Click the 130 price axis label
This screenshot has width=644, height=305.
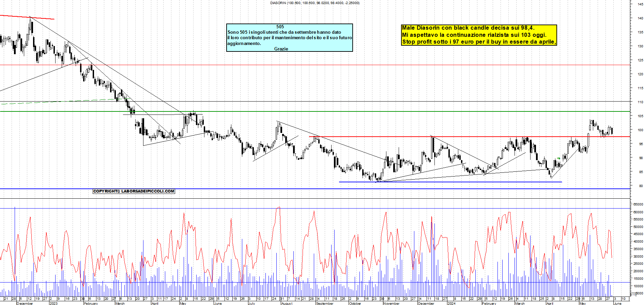(x=640, y=46)
